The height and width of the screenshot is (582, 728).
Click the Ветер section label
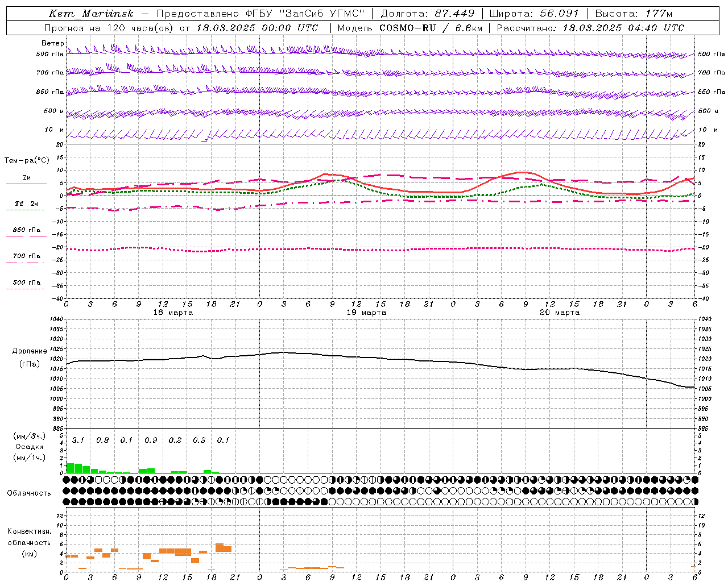[x=52, y=43]
